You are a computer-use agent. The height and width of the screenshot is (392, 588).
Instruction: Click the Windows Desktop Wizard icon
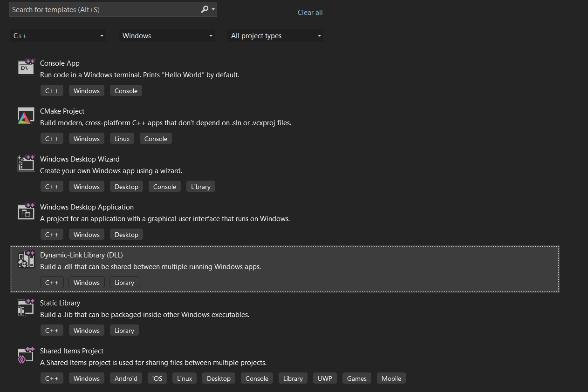click(x=26, y=163)
